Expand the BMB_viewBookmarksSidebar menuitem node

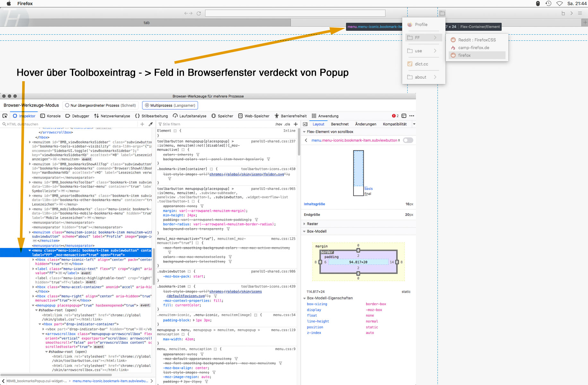pos(30,142)
